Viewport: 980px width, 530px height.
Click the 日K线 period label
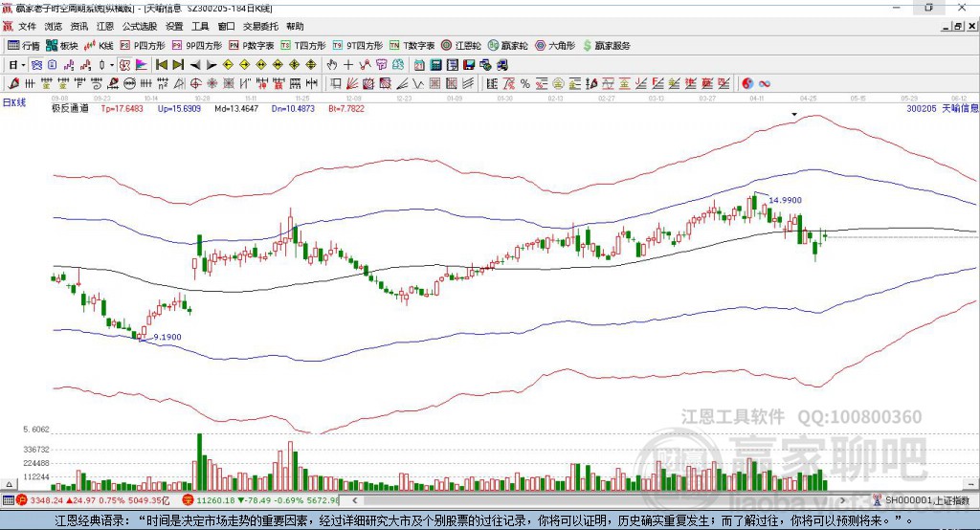click(x=14, y=102)
